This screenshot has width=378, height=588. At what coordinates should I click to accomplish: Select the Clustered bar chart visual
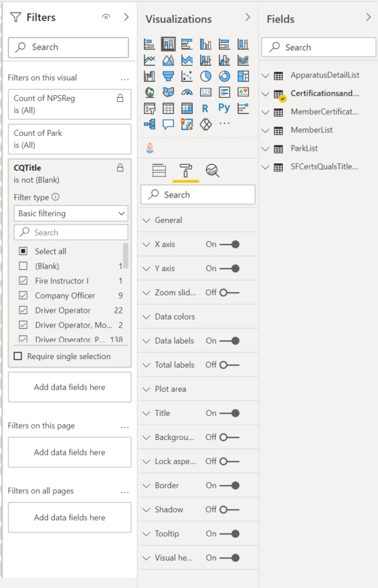pyautogui.click(x=187, y=44)
